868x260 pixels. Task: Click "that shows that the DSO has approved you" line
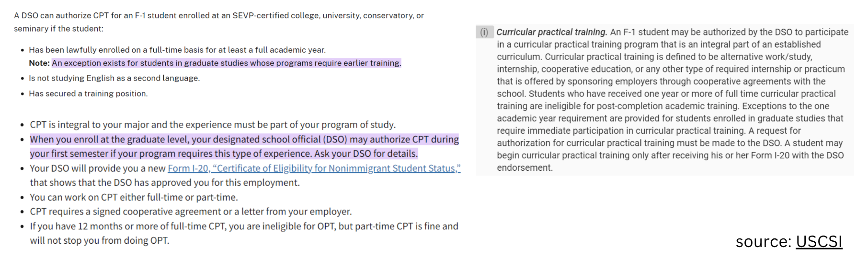click(165, 183)
